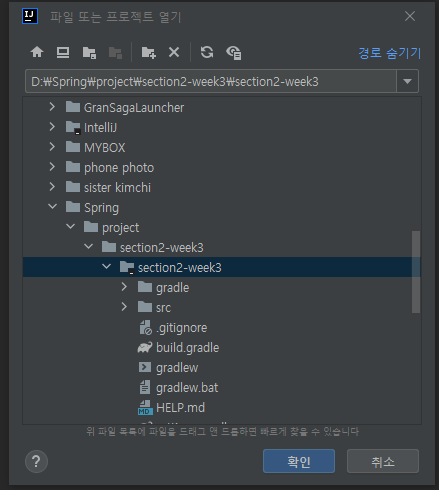The width and height of the screenshot is (439, 490).
Task: Select the sister kimchi row
Action: (222, 187)
